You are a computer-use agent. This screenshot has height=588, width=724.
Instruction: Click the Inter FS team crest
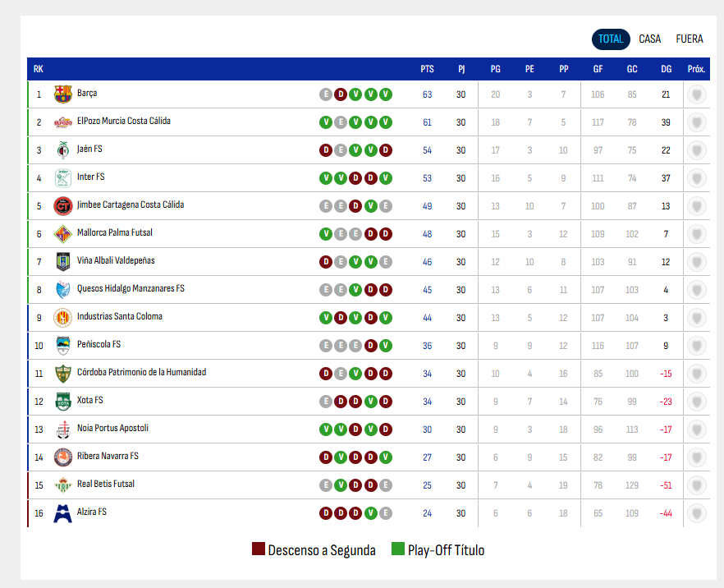[x=62, y=178]
